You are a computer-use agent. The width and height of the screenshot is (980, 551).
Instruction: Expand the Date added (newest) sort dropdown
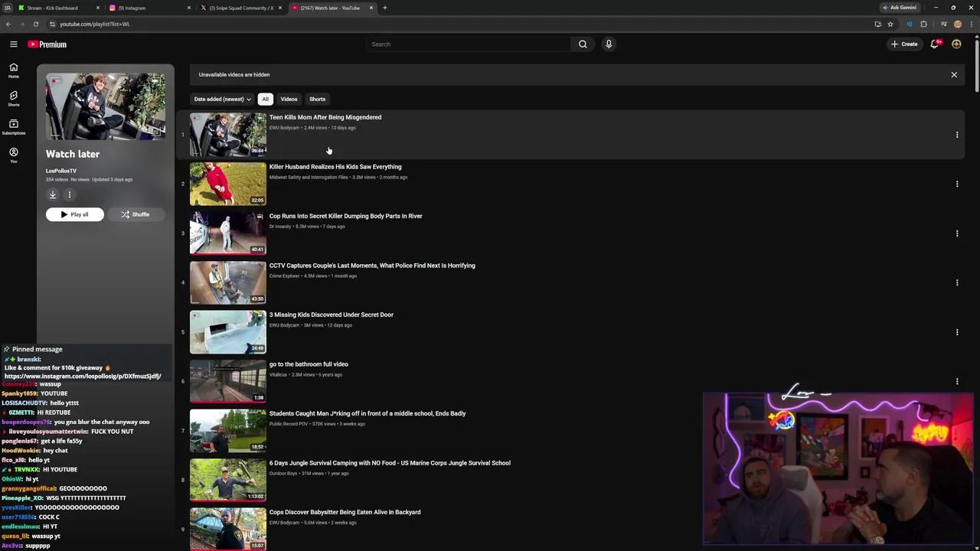point(222,99)
